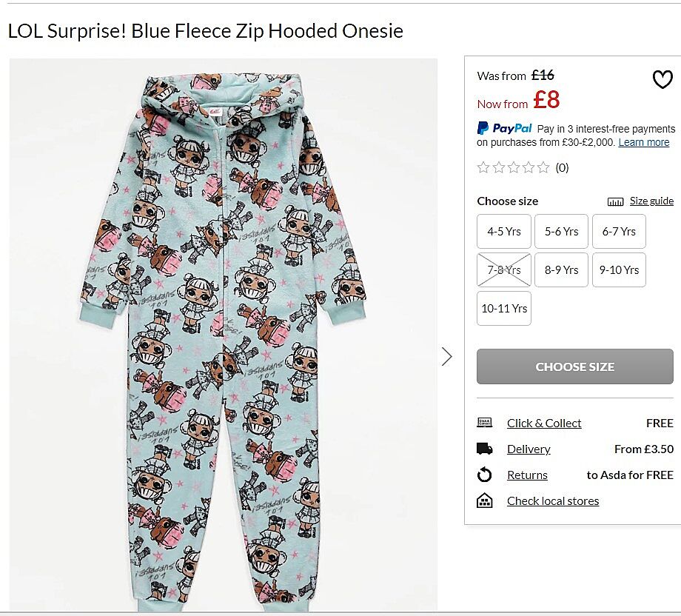Click the onesie product image

(x=223, y=333)
